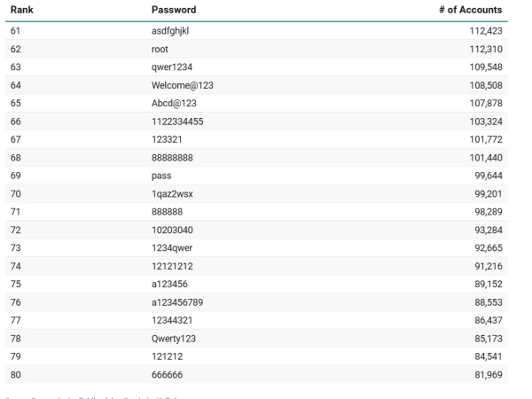
Task: Select the Qwerty123 password cell
Action: (x=174, y=338)
